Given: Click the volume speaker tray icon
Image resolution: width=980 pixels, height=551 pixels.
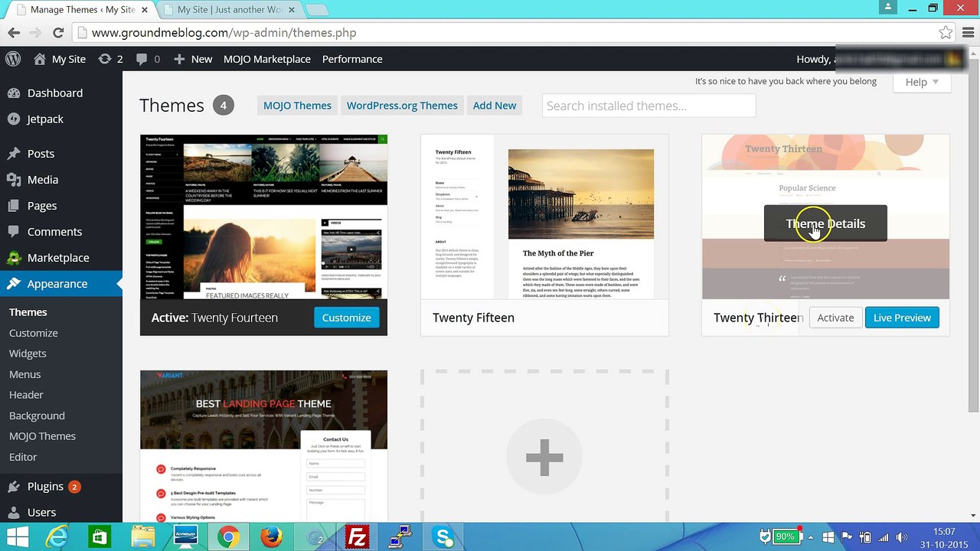Looking at the screenshot, I should pyautogui.click(x=901, y=537).
